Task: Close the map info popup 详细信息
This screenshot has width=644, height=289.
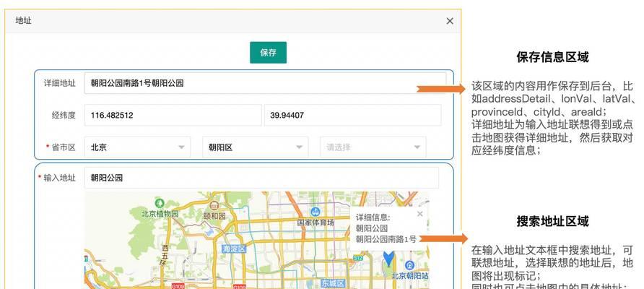Action: (419, 214)
